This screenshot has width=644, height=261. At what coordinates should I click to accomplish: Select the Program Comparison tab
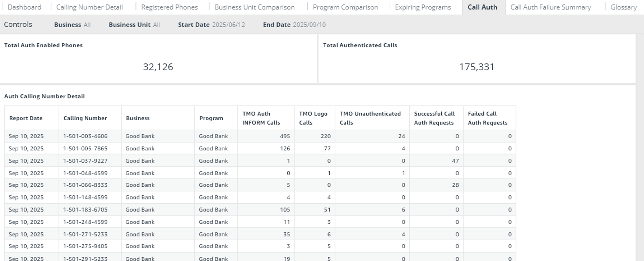pyautogui.click(x=345, y=7)
